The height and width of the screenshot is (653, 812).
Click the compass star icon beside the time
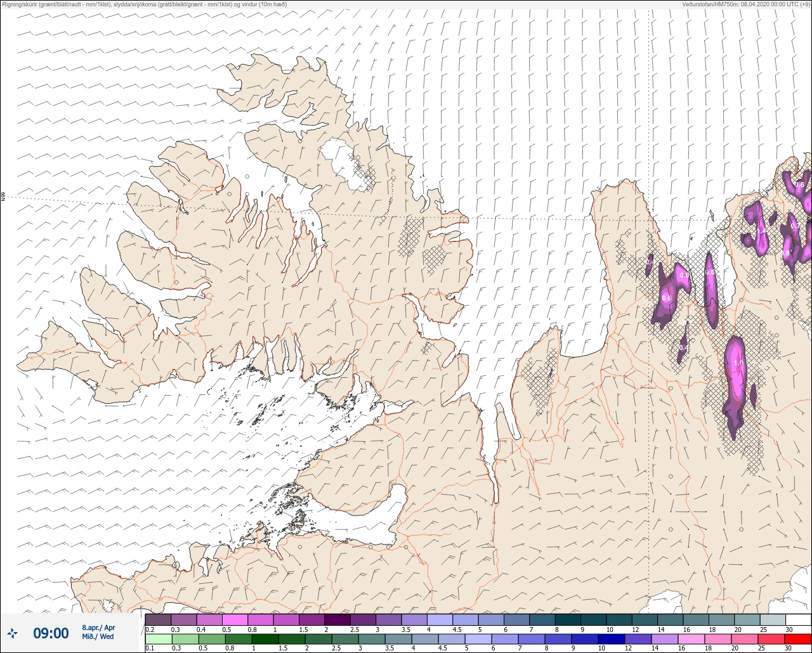tap(13, 633)
